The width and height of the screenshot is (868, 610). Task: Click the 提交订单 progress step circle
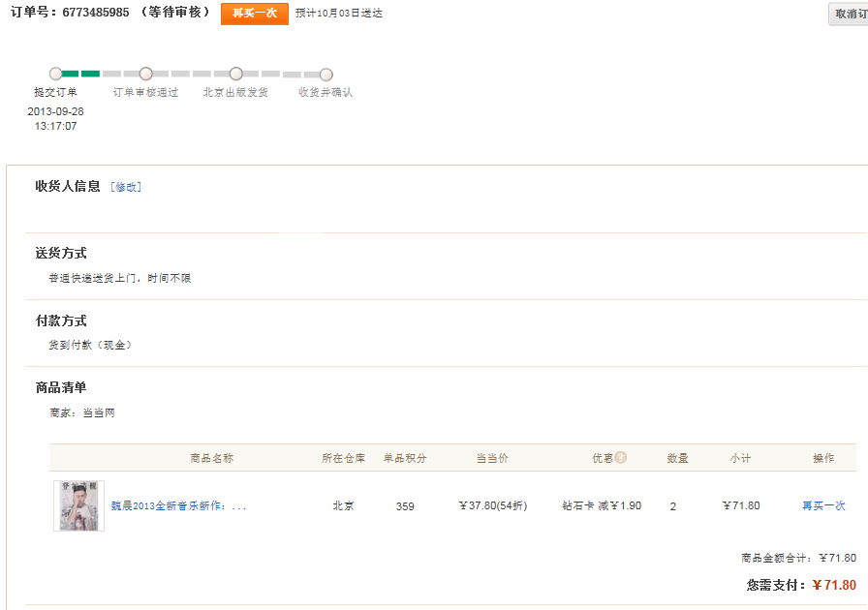55,74
